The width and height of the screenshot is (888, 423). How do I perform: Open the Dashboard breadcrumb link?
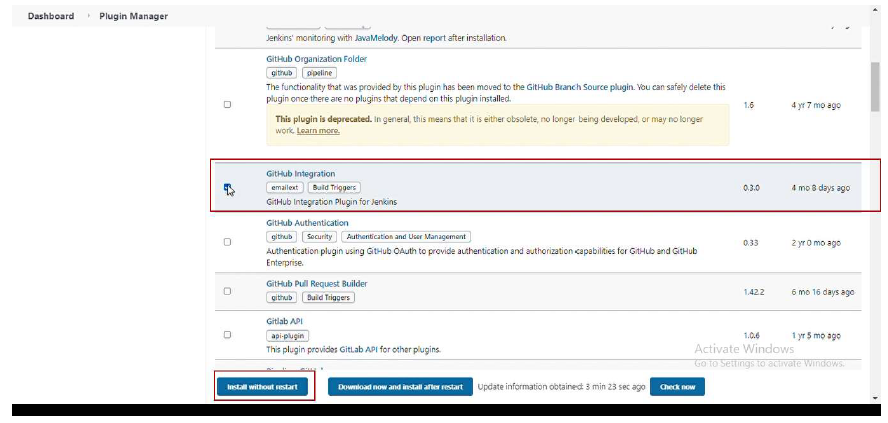(51, 16)
